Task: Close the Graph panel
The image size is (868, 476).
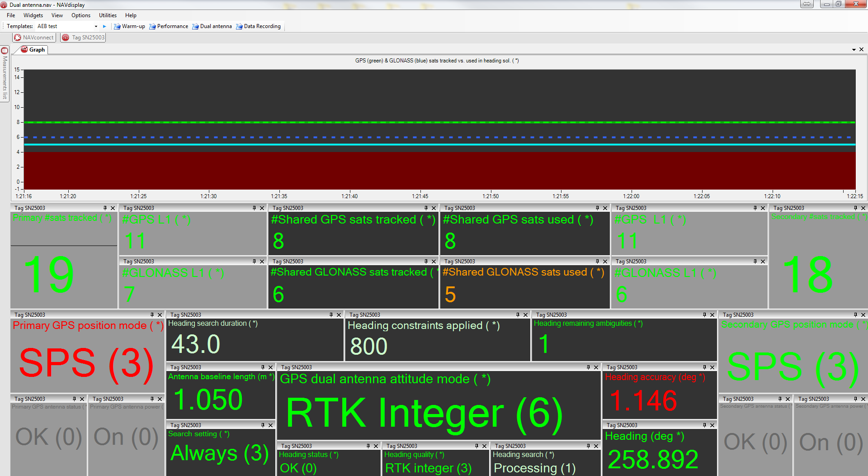Action: pos(861,50)
